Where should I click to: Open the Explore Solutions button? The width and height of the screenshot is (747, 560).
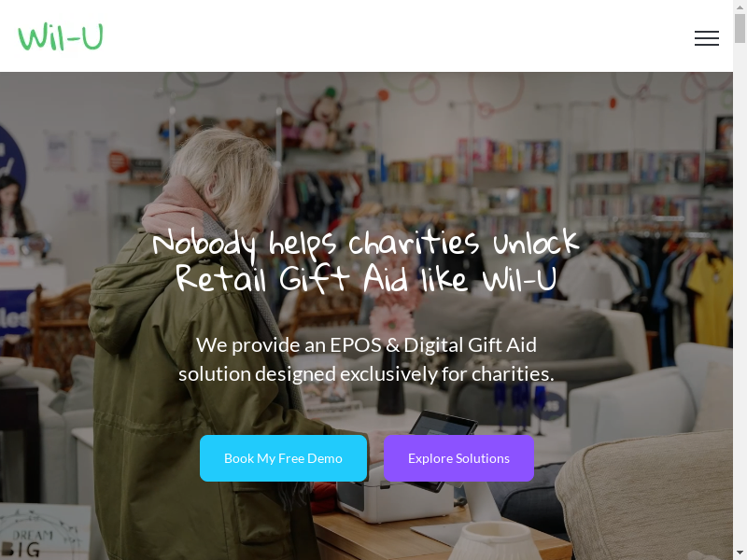(x=458, y=458)
